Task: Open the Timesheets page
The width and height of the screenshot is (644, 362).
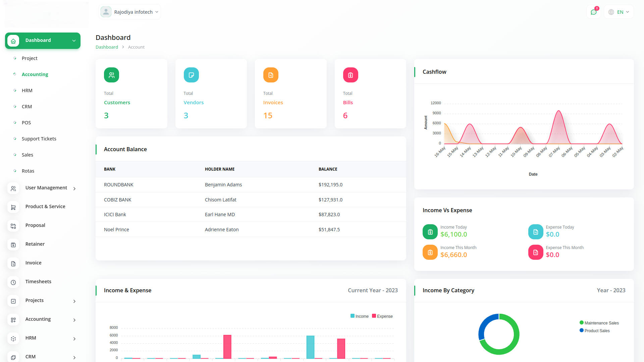Action: [x=38, y=281]
